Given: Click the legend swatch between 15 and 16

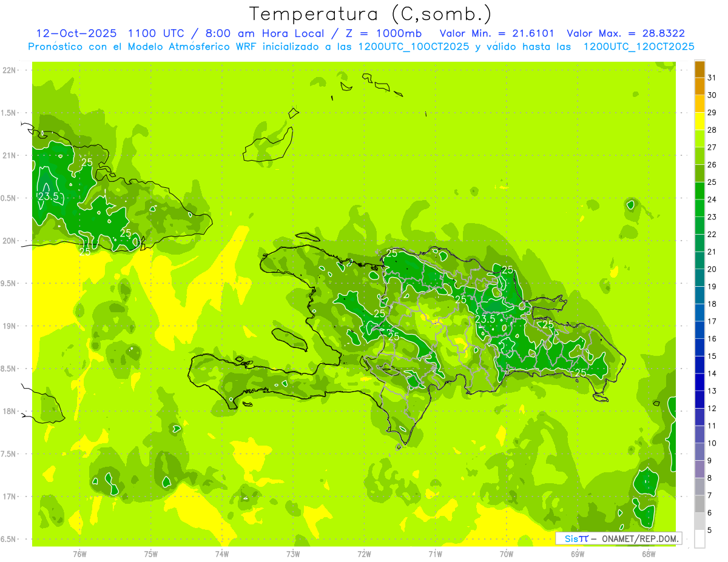Looking at the screenshot, I should coord(699,347).
